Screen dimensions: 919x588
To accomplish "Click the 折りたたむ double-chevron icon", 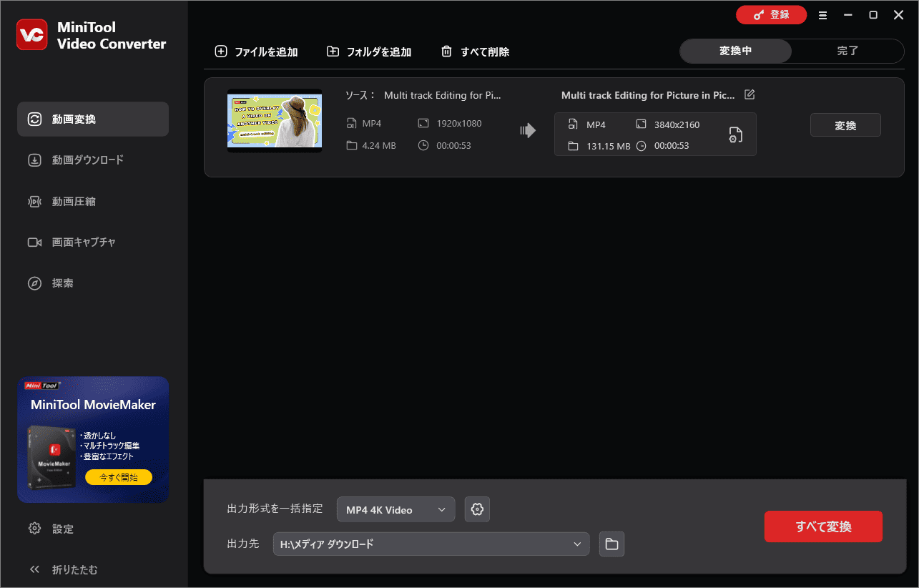I will coord(34,570).
